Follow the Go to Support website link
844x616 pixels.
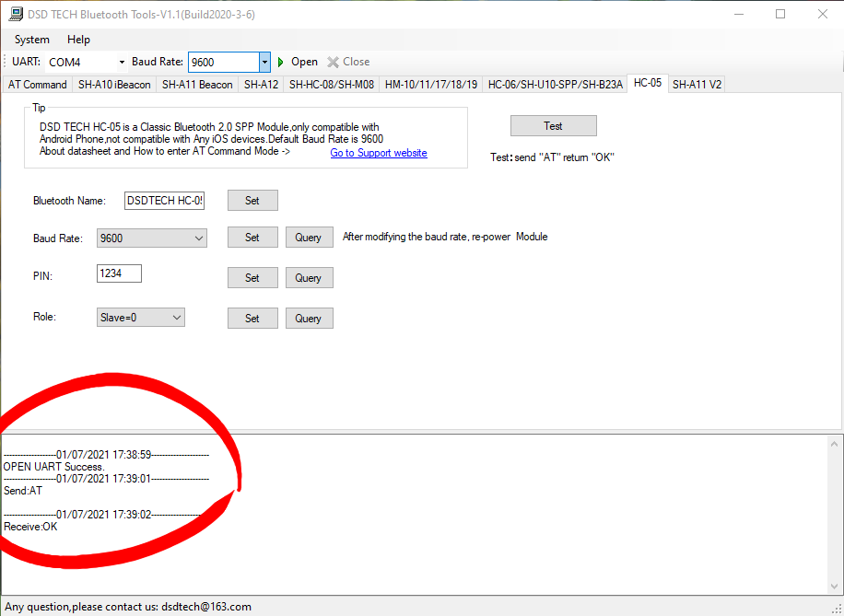pyautogui.click(x=379, y=153)
